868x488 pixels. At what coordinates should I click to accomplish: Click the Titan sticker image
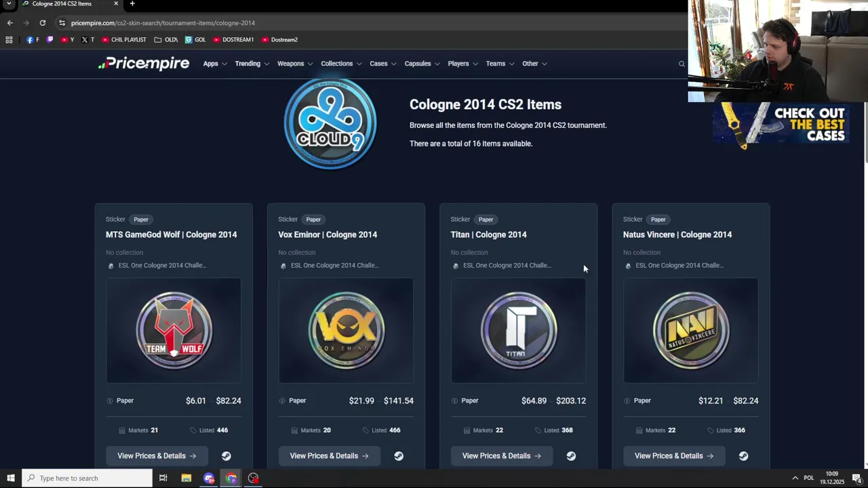point(519,330)
